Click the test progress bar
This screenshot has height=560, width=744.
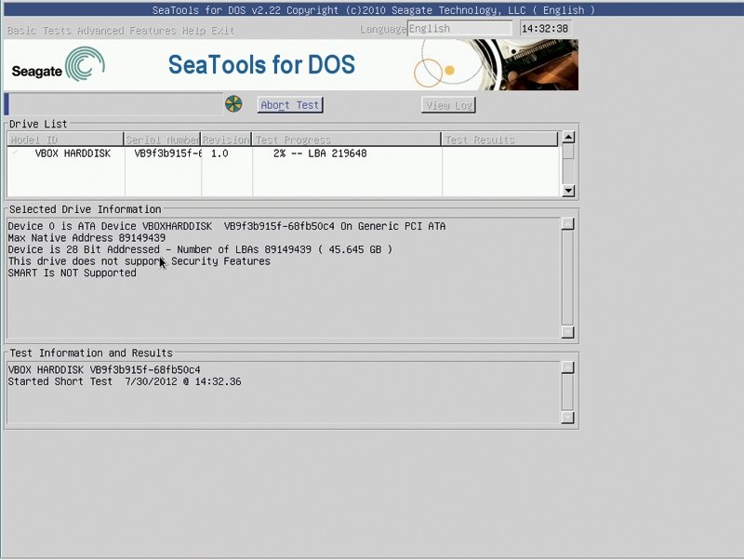tap(113, 104)
